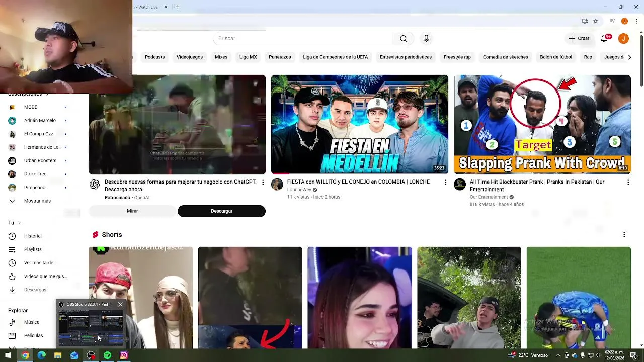Open the Windows Start menu
Screen dimensions: 644x362
click(8, 355)
